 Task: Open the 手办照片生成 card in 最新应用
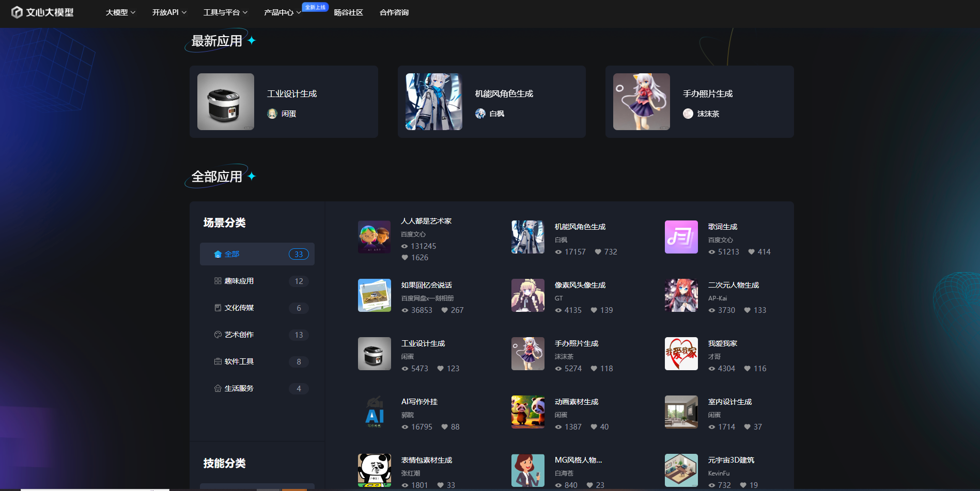[x=699, y=102]
